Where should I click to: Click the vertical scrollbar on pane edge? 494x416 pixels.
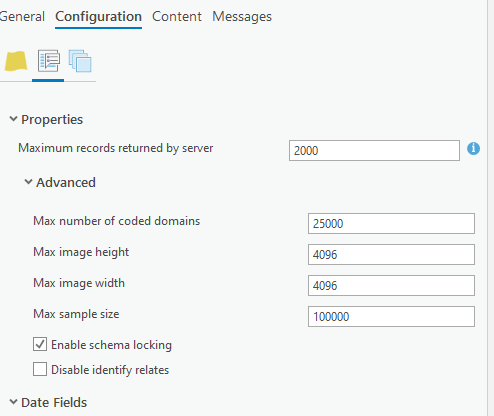point(490,208)
